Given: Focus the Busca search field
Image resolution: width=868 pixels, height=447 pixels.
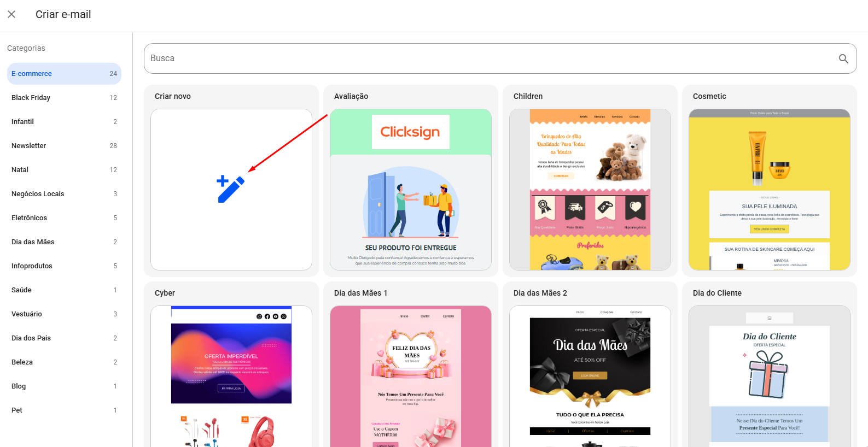Looking at the screenshot, I should [x=500, y=58].
